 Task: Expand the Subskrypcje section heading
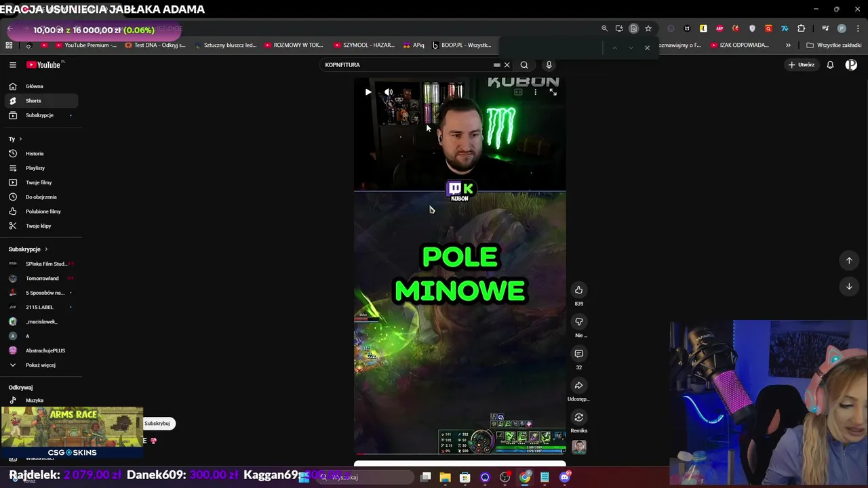pos(28,249)
